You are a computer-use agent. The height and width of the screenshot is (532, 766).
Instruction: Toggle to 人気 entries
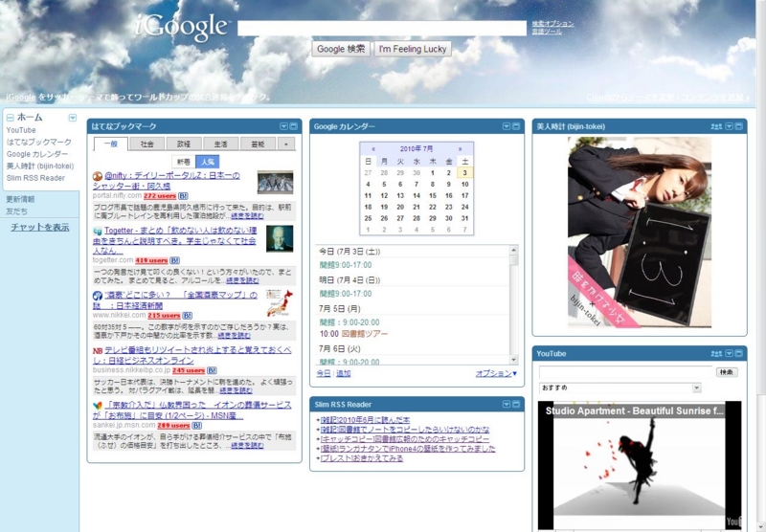(x=207, y=162)
